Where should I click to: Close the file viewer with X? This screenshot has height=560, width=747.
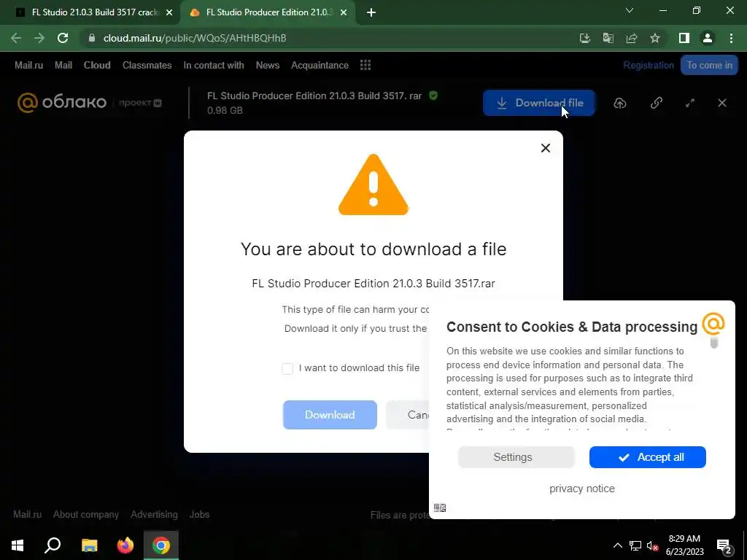click(x=722, y=103)
